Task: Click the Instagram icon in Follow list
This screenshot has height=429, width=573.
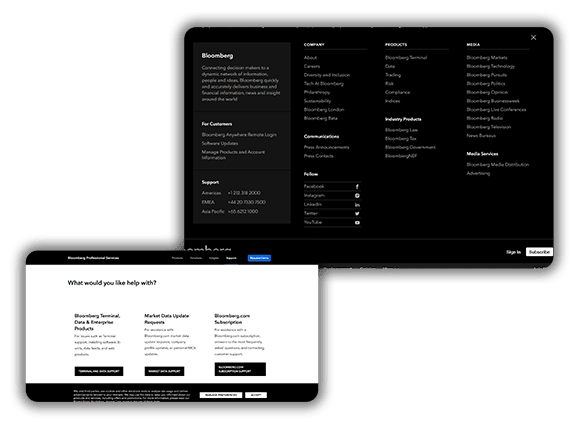Action: tap(357, 195)
